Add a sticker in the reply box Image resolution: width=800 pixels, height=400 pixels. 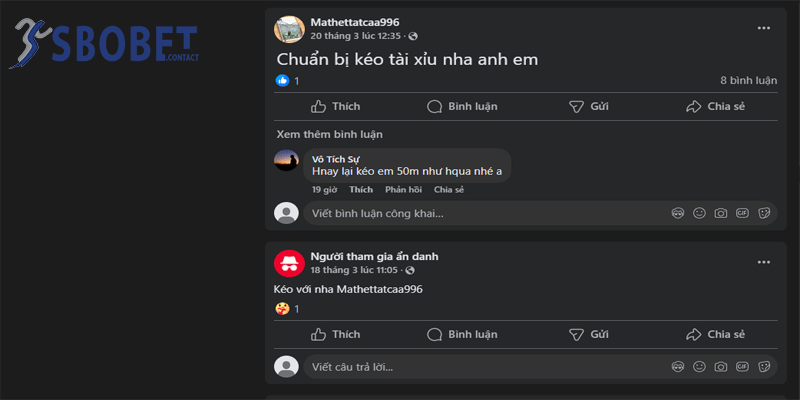coord(764,367)
